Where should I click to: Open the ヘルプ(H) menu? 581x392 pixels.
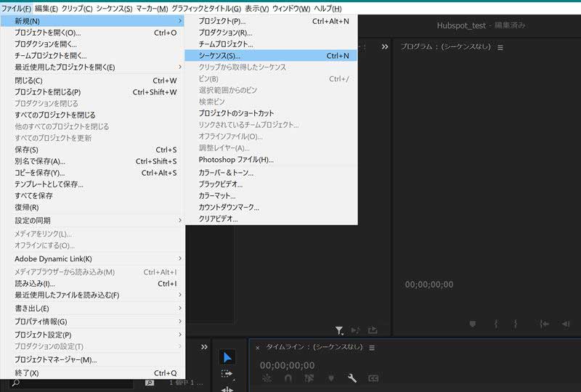click(328, 8)
